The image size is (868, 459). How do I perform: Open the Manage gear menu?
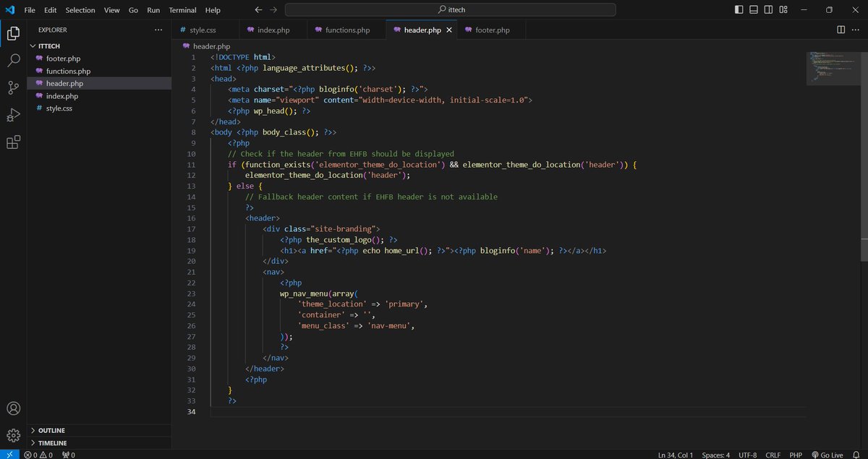(x=13, y=435)
